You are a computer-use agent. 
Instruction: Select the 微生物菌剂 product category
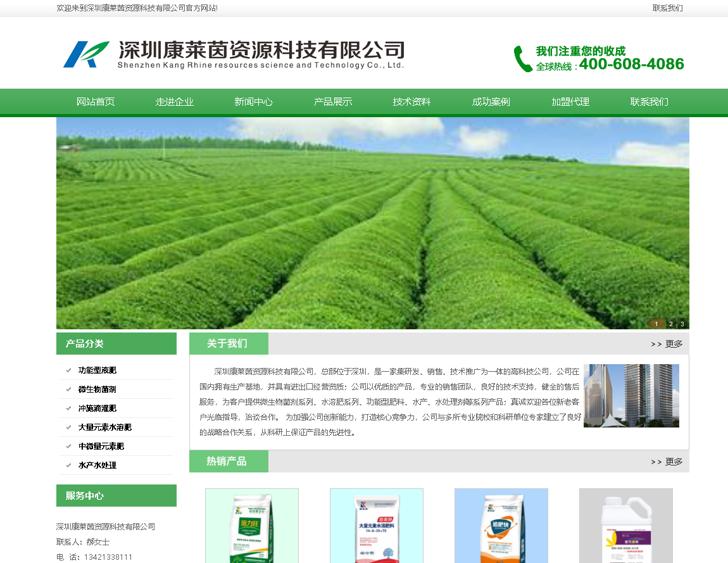click(x=97, y=389)
